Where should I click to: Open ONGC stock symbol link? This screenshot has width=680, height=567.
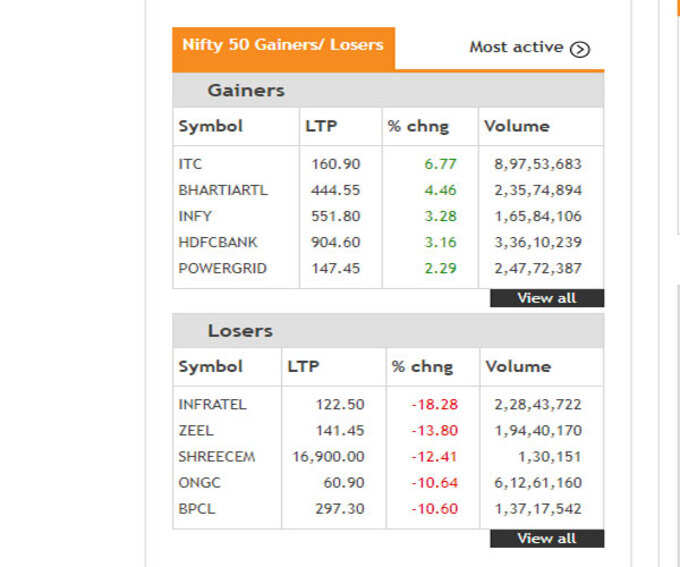click(199, 482)
